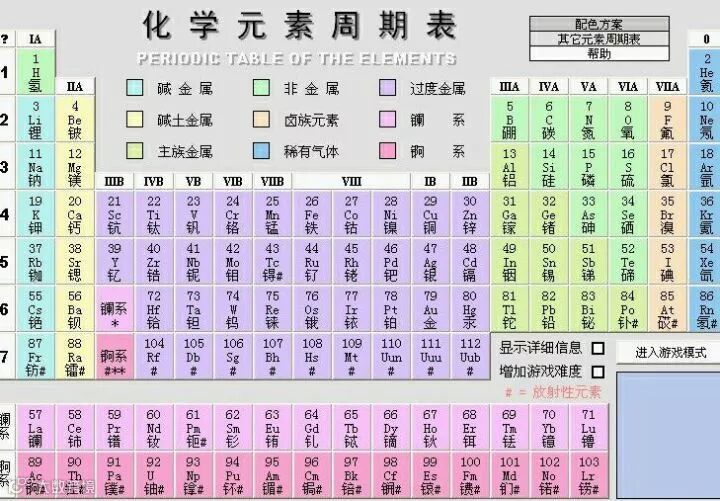720x501 pixels.
Task: Select the calcium Ca element cell
Action: [x=75, y=214]
